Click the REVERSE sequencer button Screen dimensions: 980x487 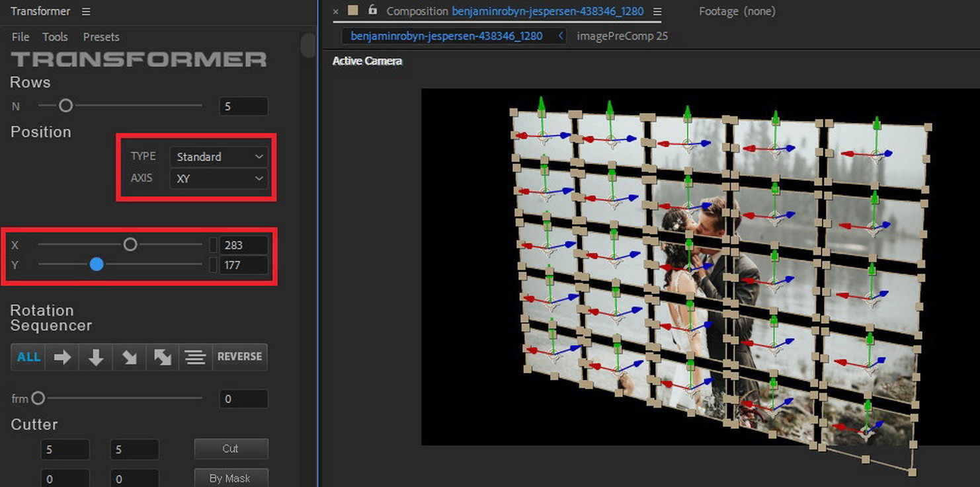tap(239, 357)
